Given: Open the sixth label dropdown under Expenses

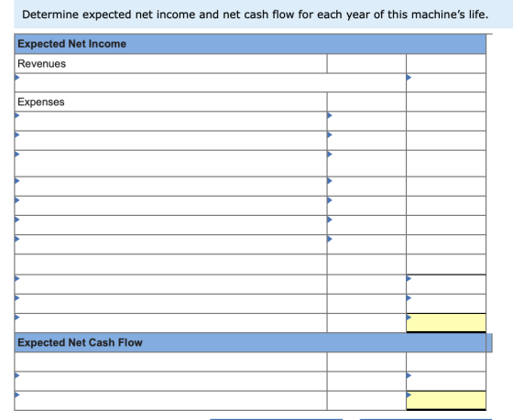Looking at the screenshot, I should click(x=170, y=225).
